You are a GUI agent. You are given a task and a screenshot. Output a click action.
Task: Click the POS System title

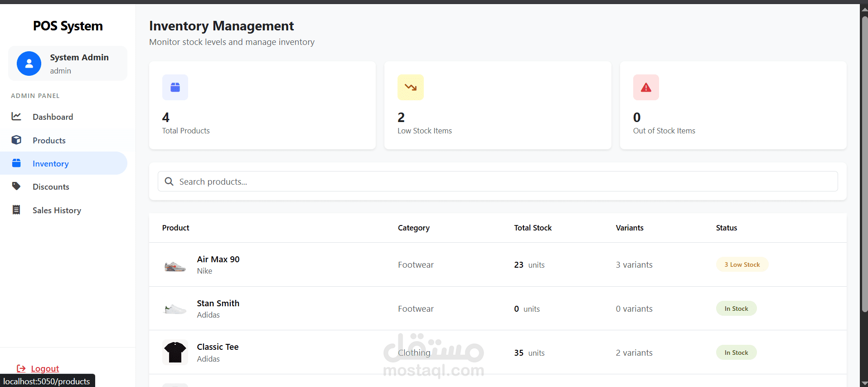pos(68,26)
